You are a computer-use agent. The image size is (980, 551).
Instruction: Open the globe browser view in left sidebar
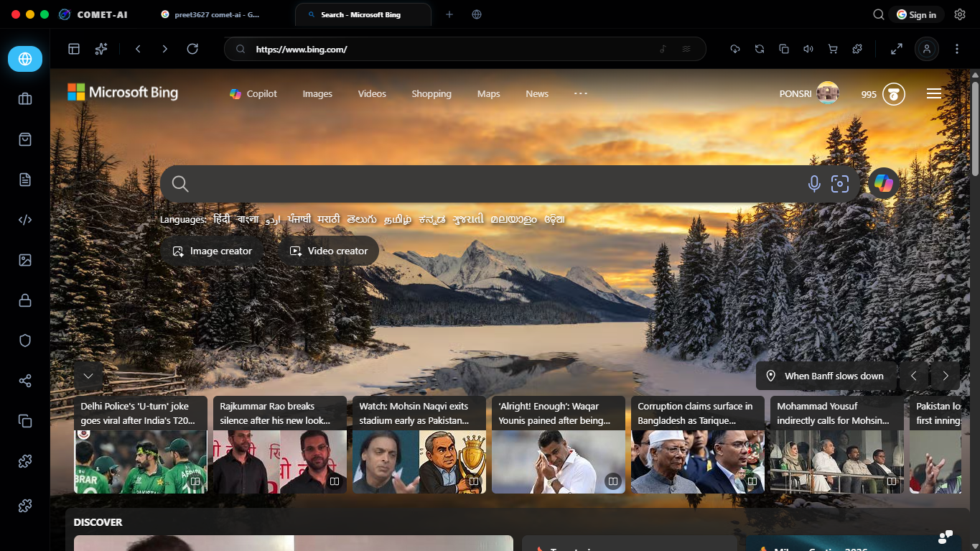pos(25,59)
